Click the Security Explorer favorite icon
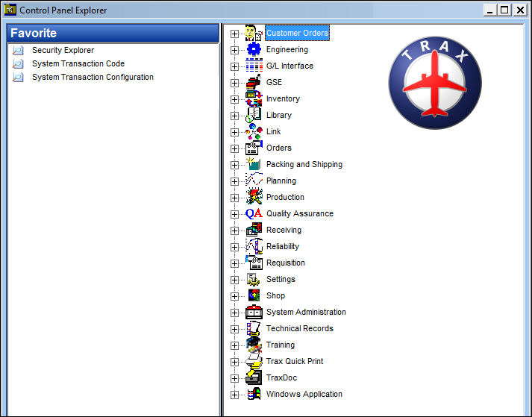 (18, 50)
